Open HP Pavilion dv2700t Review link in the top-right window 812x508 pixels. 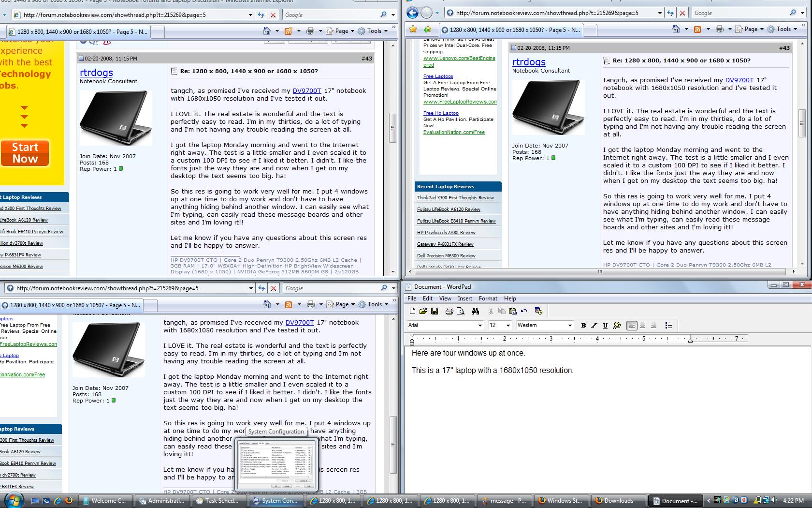[446, 232]
